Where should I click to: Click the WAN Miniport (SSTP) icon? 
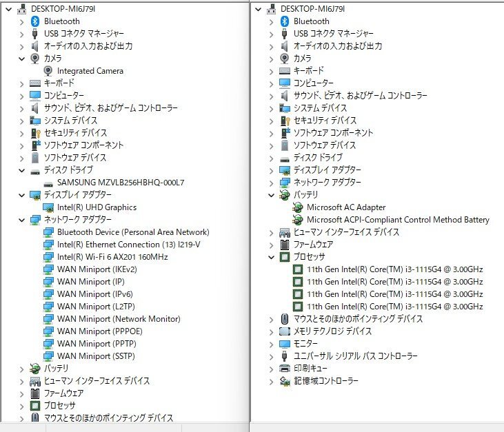click(x=48, y=356)
